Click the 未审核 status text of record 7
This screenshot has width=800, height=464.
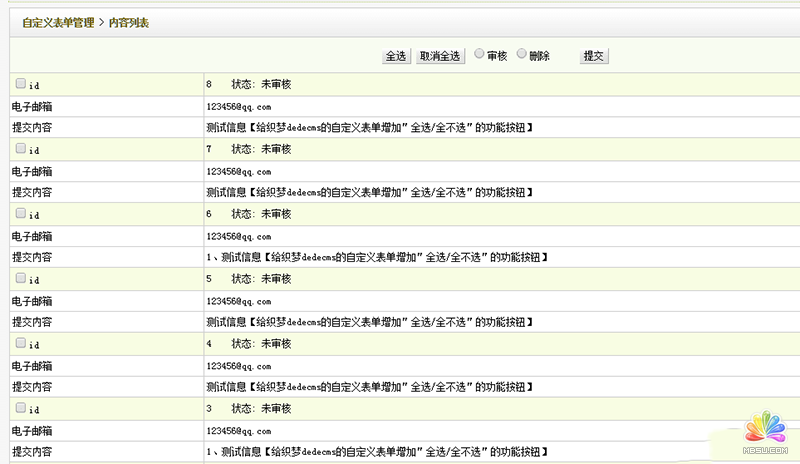click(275, 149)
